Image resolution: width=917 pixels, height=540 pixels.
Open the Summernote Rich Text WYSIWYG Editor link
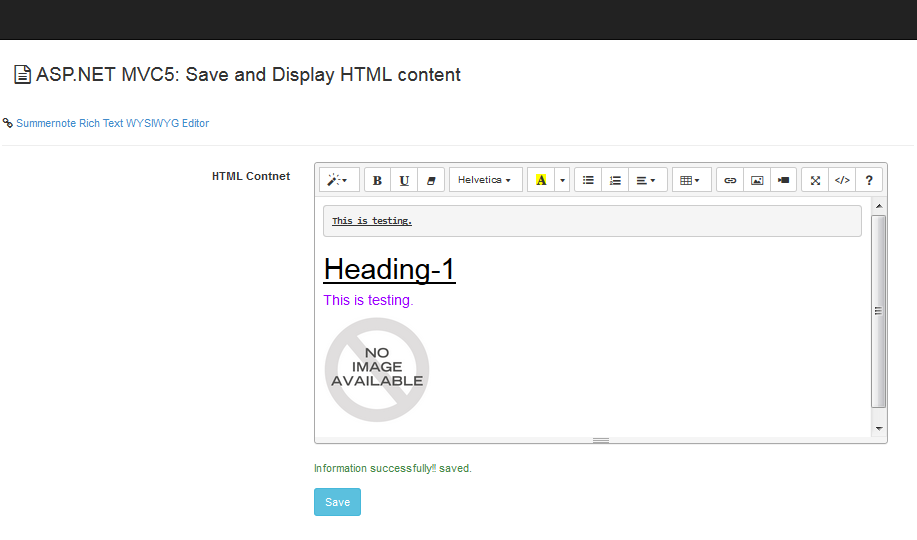coord(112,123)
